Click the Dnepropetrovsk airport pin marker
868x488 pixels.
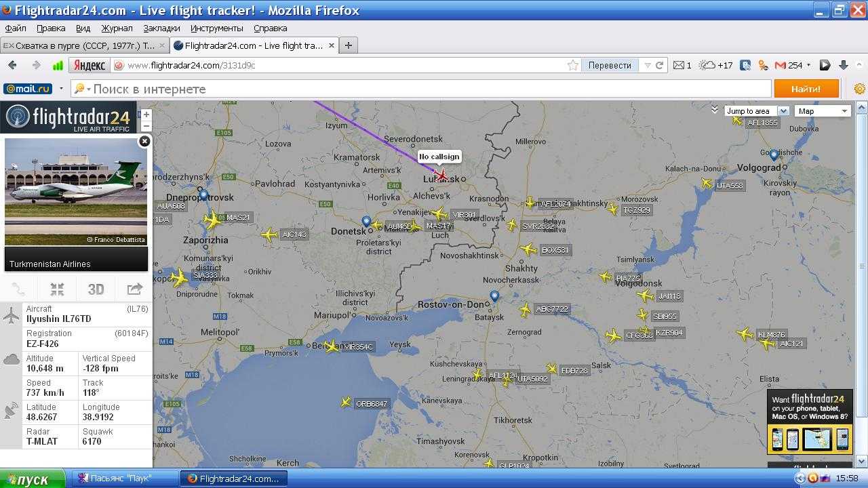tap(204, 196)
